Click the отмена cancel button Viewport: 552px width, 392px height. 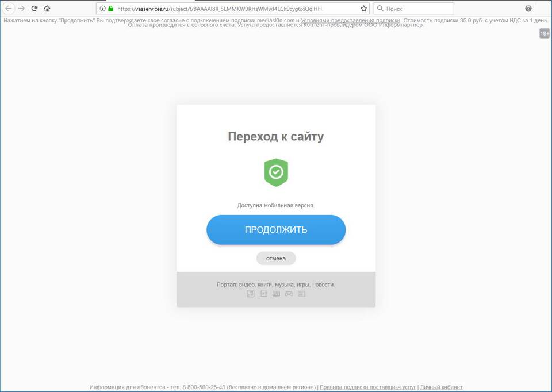[x=276, y=258]
